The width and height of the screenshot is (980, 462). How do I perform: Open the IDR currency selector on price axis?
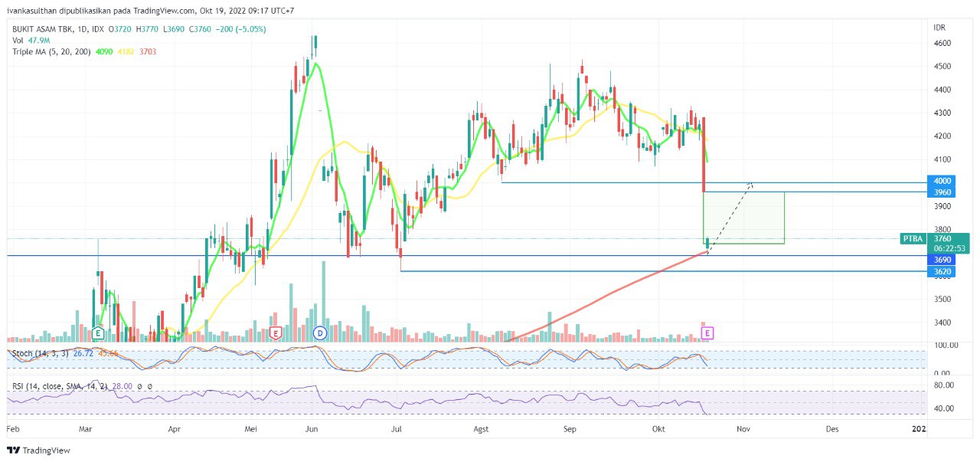939,28
